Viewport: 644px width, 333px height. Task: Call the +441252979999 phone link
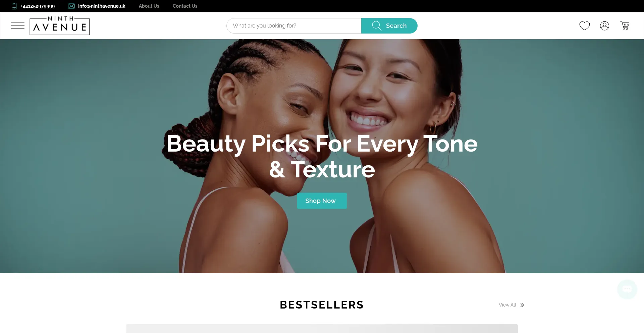coord(38,6)
